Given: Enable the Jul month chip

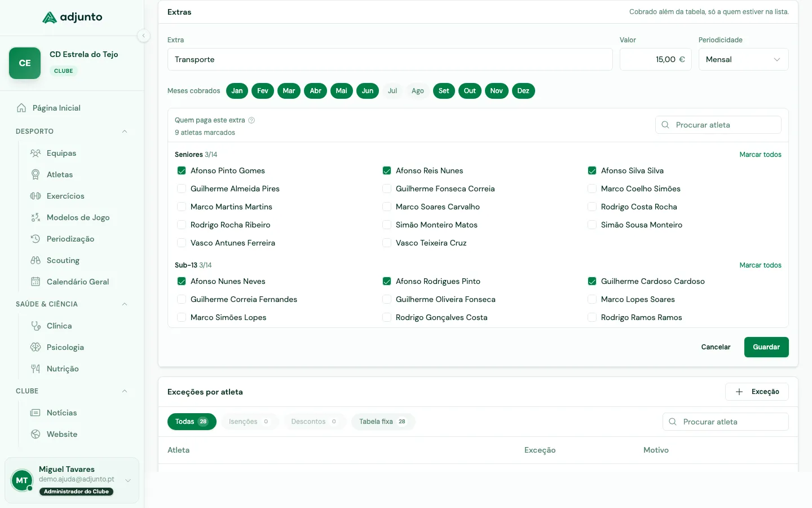Looking at the screenshot, I should pos(392,91).
